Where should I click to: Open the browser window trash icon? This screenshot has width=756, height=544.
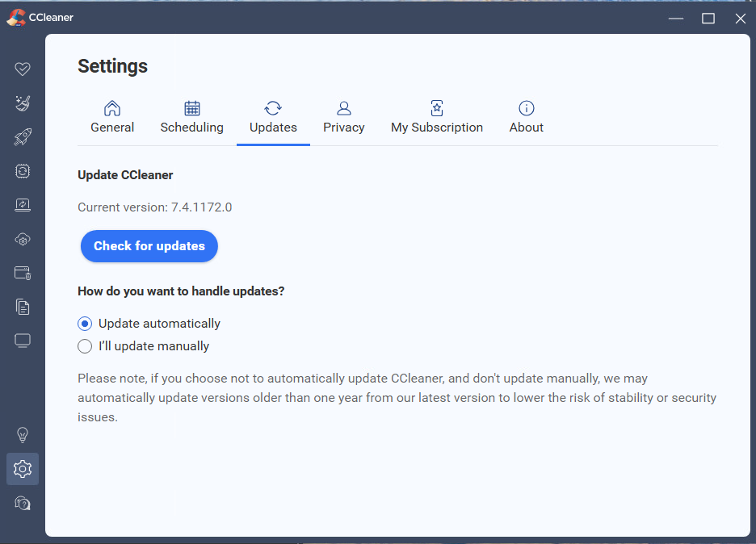coord(23,273)
